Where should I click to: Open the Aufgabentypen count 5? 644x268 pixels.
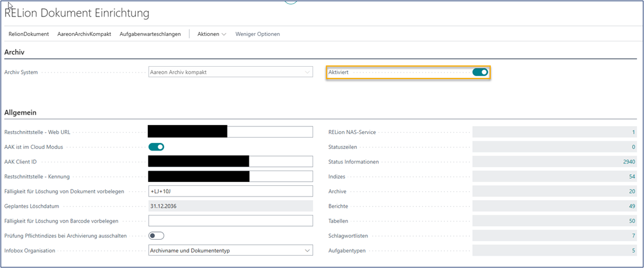click(633, 250)
